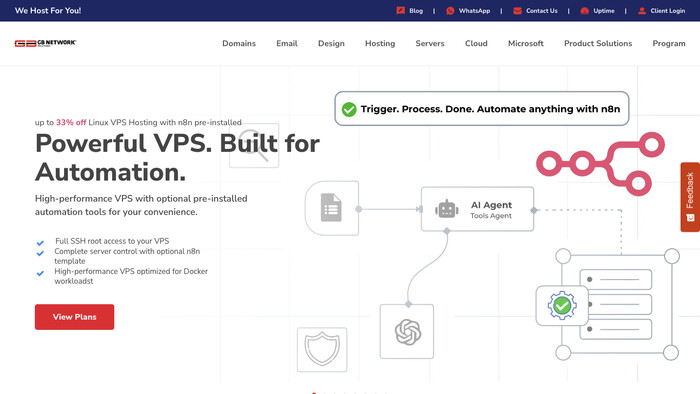
Task: Click the document sheet icon node
Action: [331, 207]
